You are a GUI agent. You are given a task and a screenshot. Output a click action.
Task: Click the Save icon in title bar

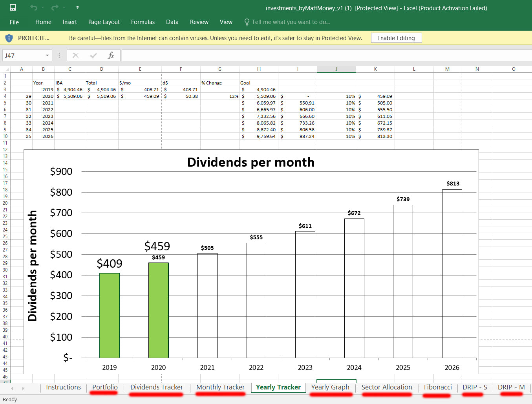click(x=13, y=7)
